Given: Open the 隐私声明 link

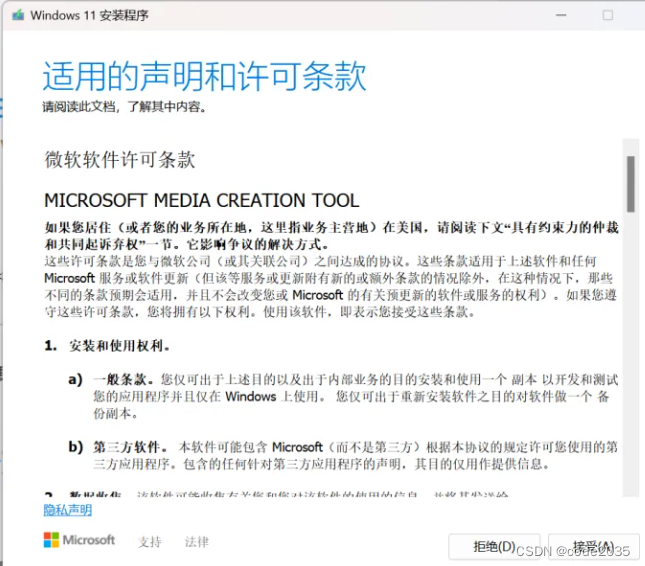Looking at the screenshot, I should 68,510.
